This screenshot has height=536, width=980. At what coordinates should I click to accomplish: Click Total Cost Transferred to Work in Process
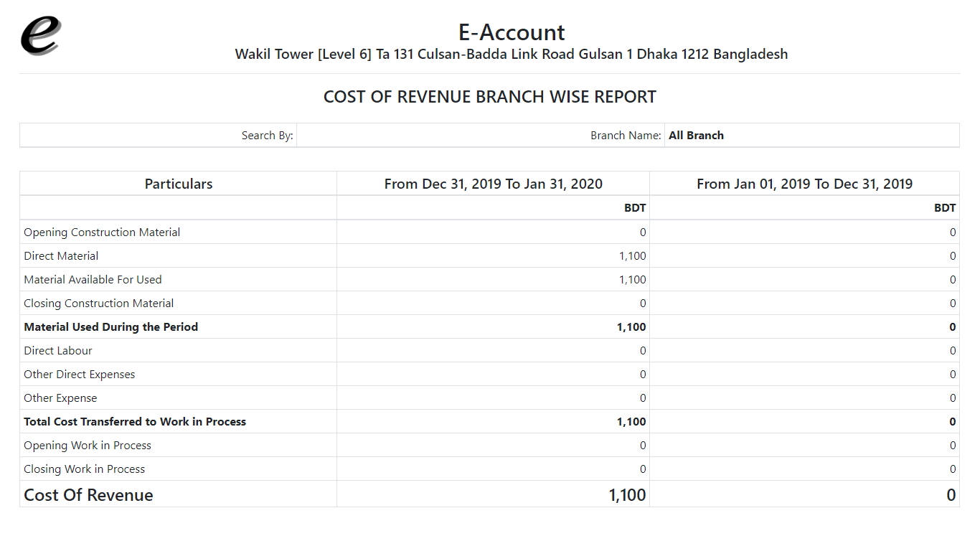coord(135,422)
